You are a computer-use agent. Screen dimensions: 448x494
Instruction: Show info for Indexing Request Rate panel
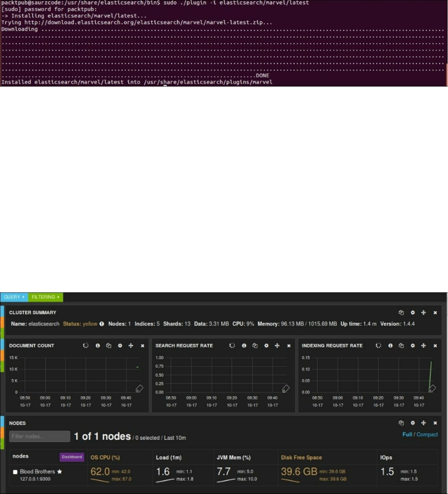click(x=390, y=346)
